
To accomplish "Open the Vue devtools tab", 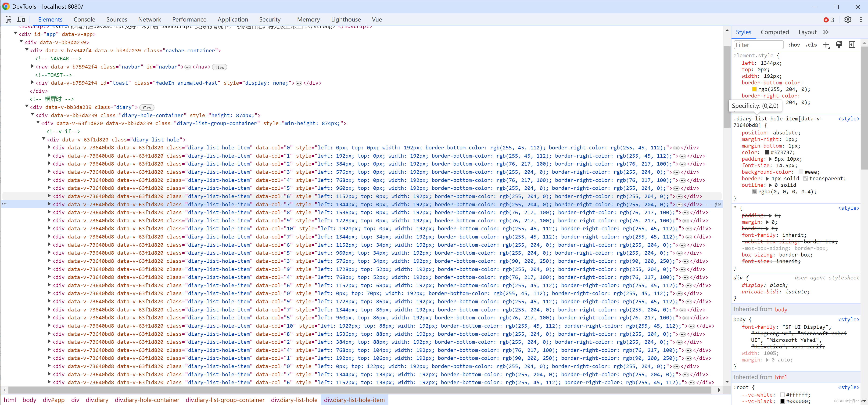I will point(377,20).
